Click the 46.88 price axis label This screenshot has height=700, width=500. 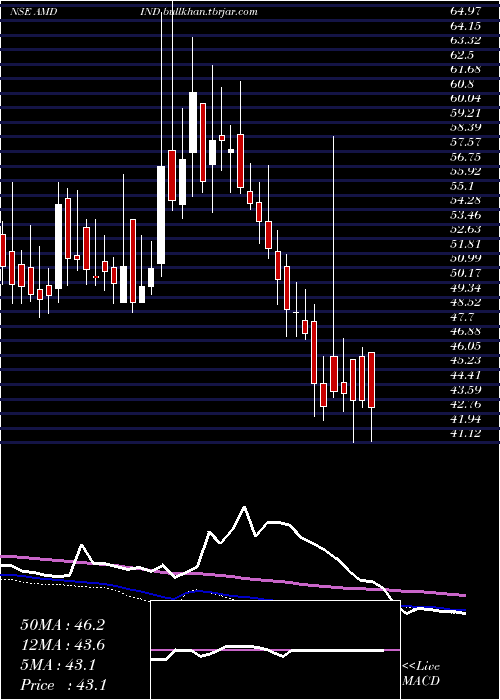tap(466, 331)
